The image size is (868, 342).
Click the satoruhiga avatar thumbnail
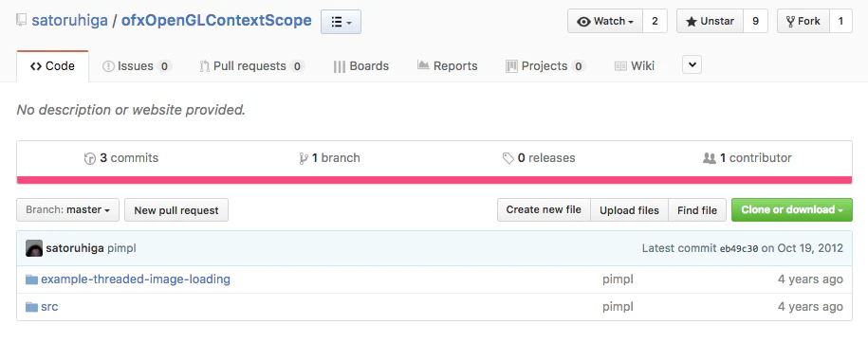[x=34, y=248]
